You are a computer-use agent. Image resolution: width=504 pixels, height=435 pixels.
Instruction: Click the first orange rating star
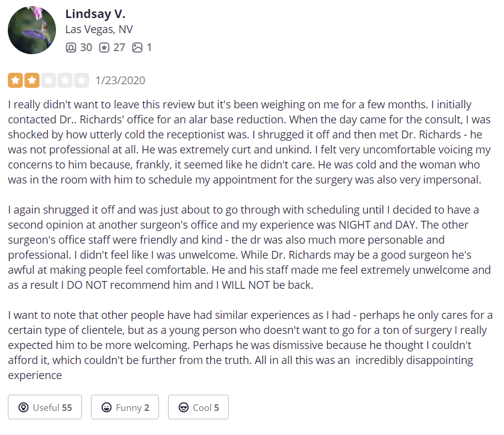coord(16,80)
